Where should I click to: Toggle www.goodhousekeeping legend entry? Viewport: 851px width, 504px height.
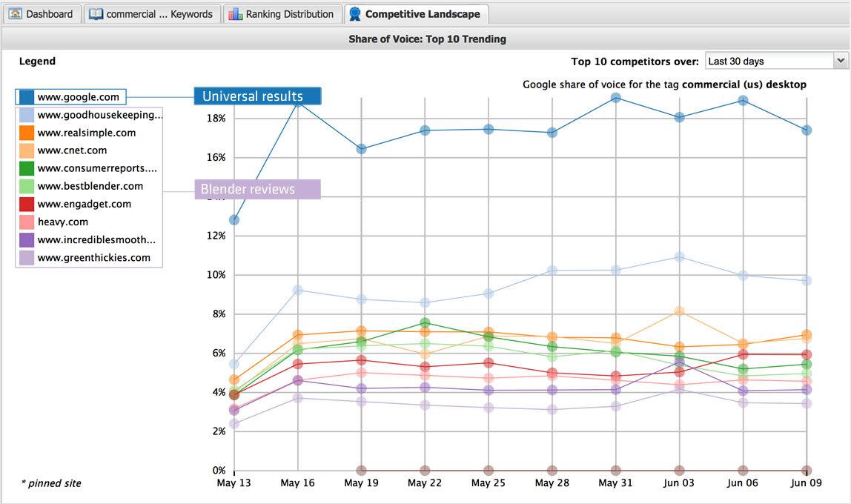point(99,115)
